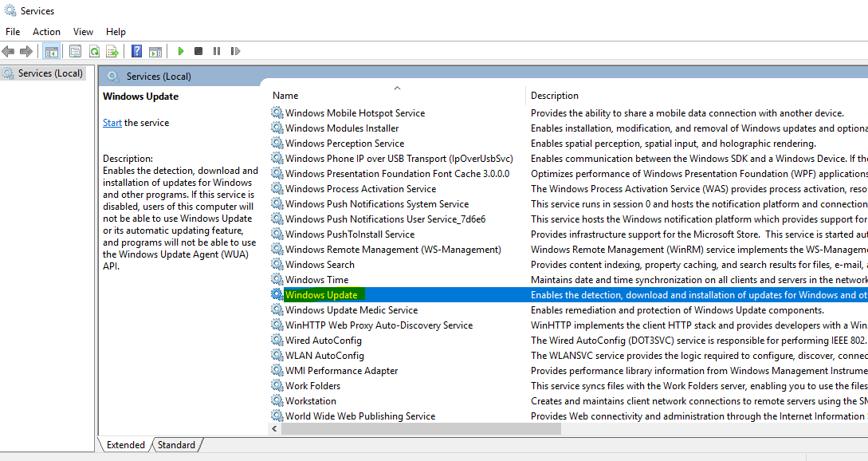Select WinHTTP Web Proxy Auto-Discovery Service
The width and height of the screenshot is (868, 461).
tap(379, 325)
